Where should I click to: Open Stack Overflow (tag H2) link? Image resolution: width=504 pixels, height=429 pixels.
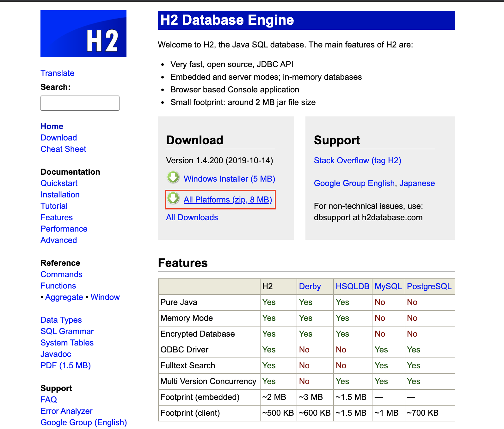[357, 160]
